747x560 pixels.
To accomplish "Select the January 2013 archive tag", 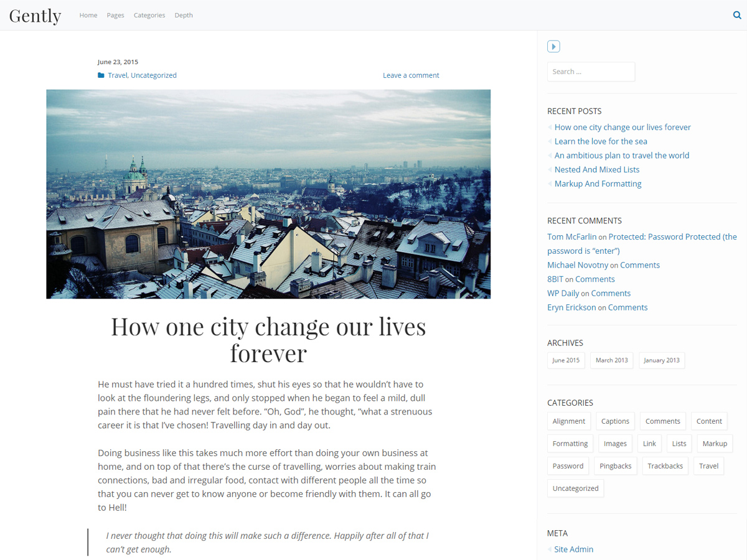I will click(662, 360).
